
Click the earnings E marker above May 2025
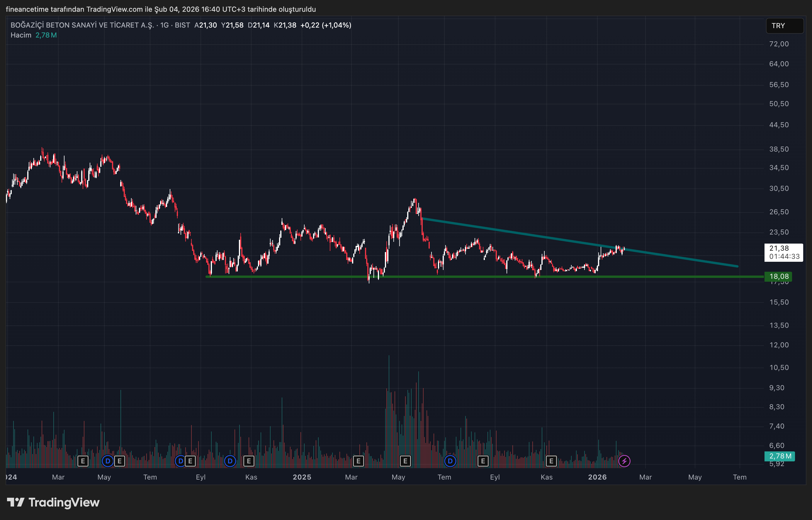405,461
